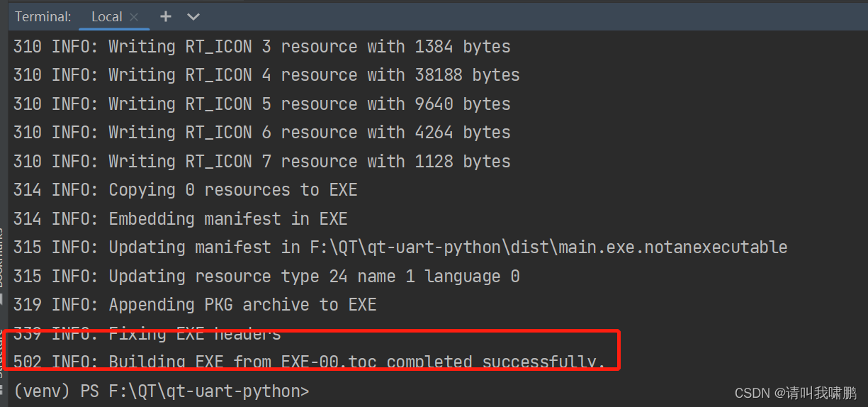Viewport: 868px width, 407px height.
Task: Expand the terminal options chevron dropdown
Action: (x=193, y=16)
